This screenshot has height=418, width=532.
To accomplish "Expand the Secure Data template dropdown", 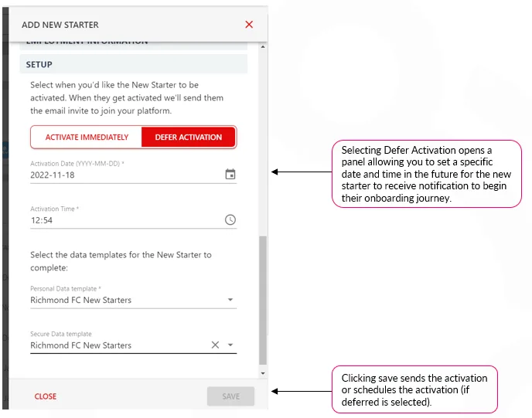I will [x=230, y=345].
